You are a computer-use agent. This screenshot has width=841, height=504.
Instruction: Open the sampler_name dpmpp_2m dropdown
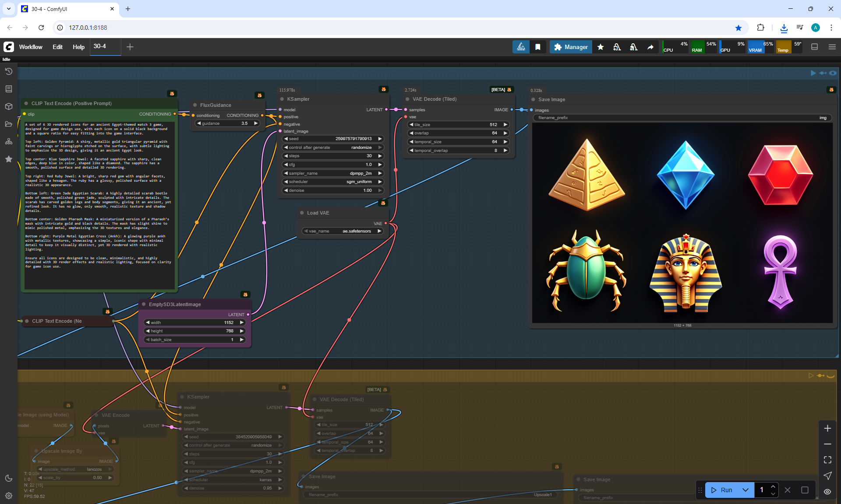click(333, 173)
